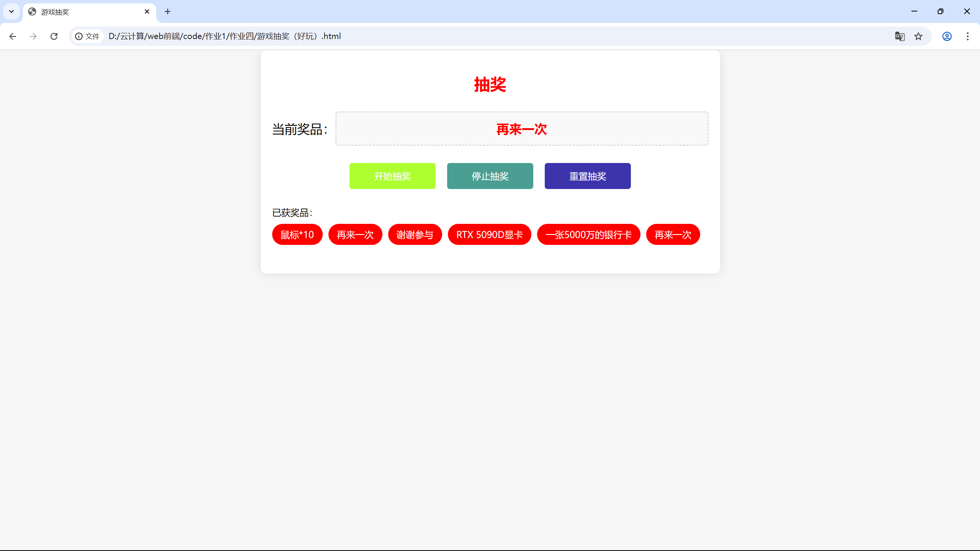Open the browser profile avatar
Screen dimensions: 980x551
tap(947, 36)
